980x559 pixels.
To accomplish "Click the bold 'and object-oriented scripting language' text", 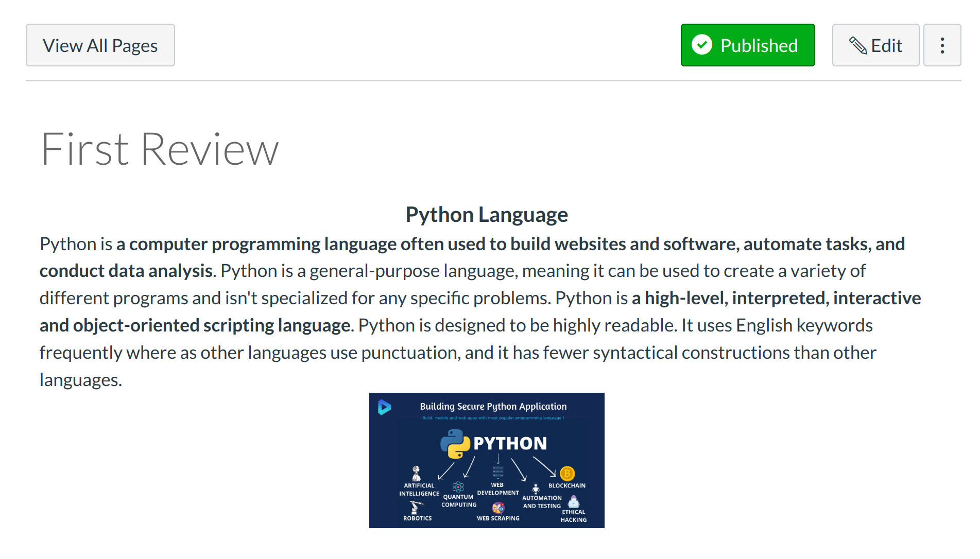I will pos(196,325).
